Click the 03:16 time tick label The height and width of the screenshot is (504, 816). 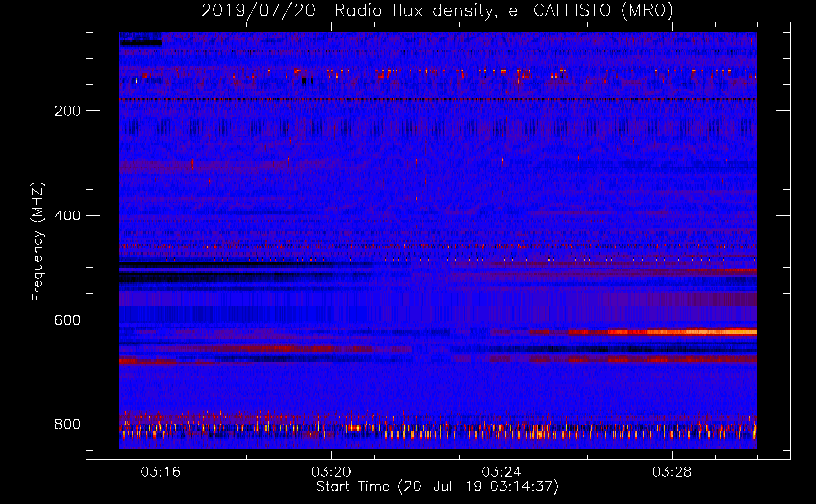160,472
